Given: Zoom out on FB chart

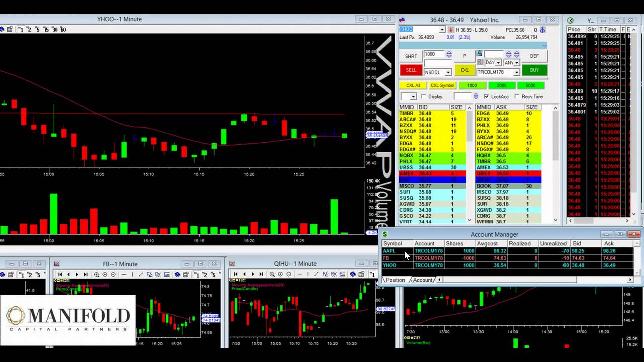Looking at the screenshot, I should pos(113,274).
